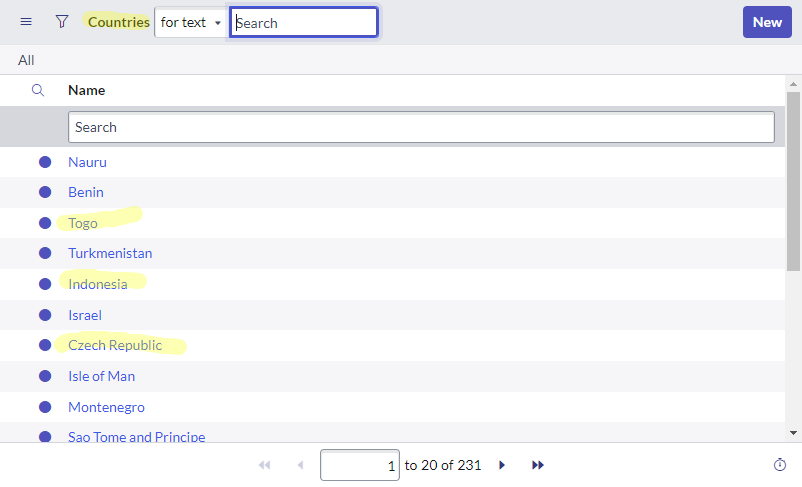This screenshot has height=487, width=802.
Task: Preview Montenegro via its dot icon
Action: tap(45, 407)
